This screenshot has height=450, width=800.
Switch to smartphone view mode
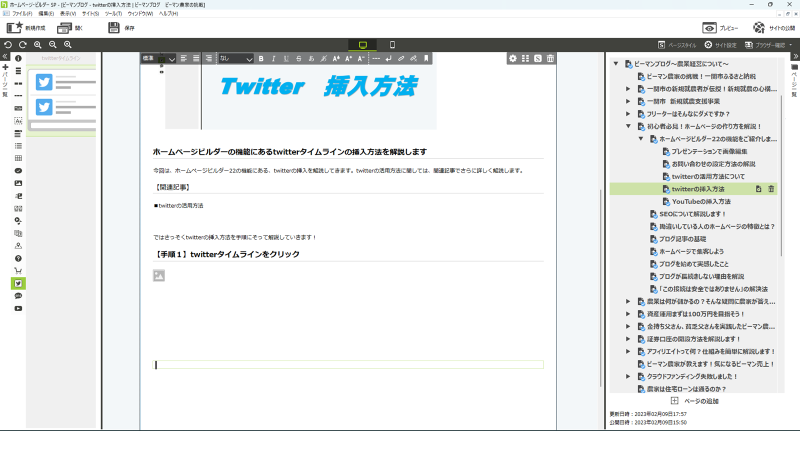(392, 45)
